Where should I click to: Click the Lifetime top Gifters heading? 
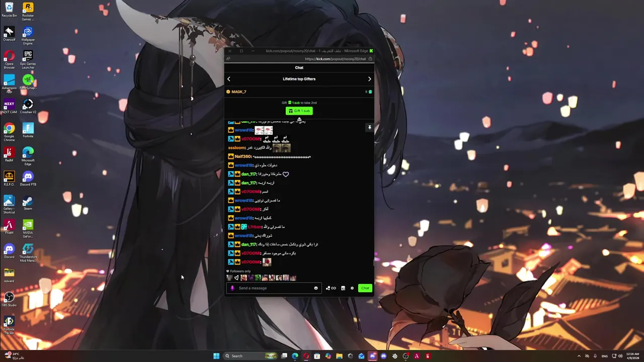(x=299, y=79)
